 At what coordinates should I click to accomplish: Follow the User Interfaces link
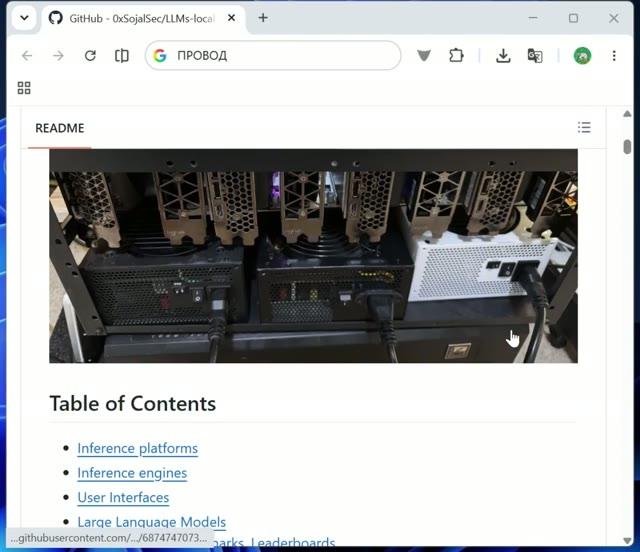click(123, 497)
